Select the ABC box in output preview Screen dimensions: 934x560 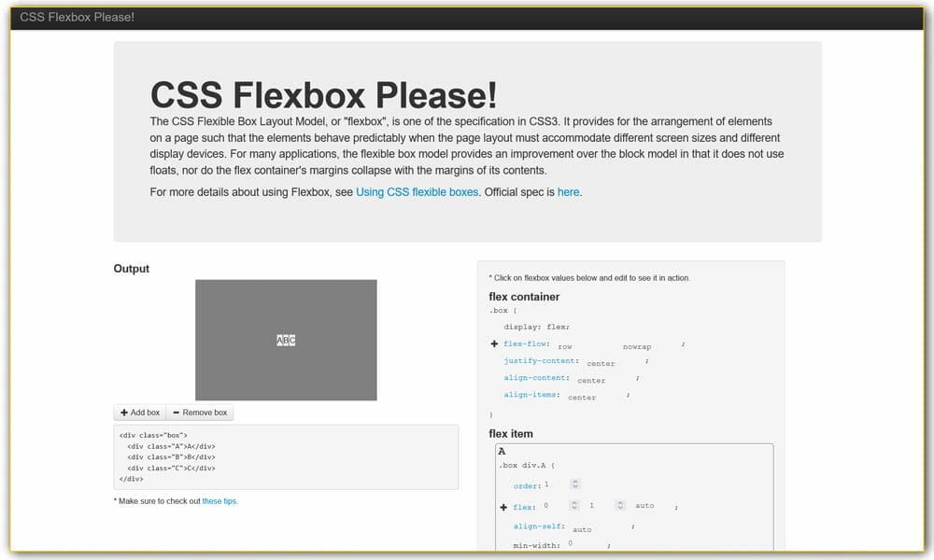[285, 340]
